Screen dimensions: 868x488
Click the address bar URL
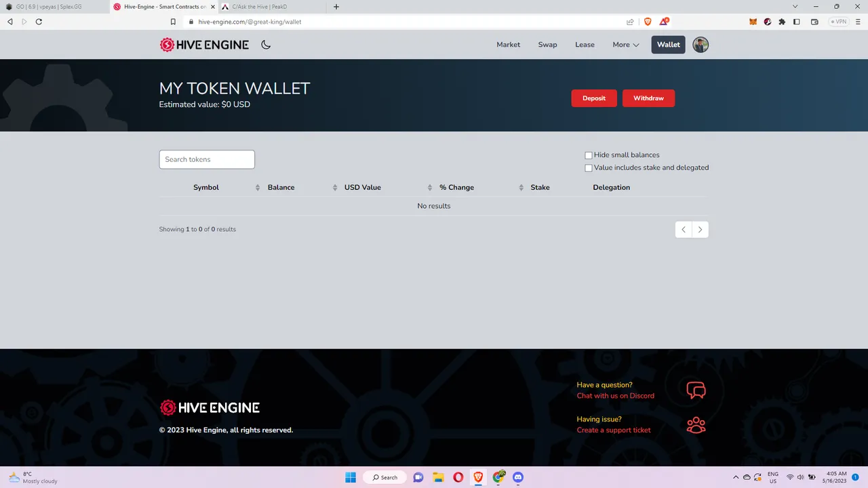(x=250, y=22)
